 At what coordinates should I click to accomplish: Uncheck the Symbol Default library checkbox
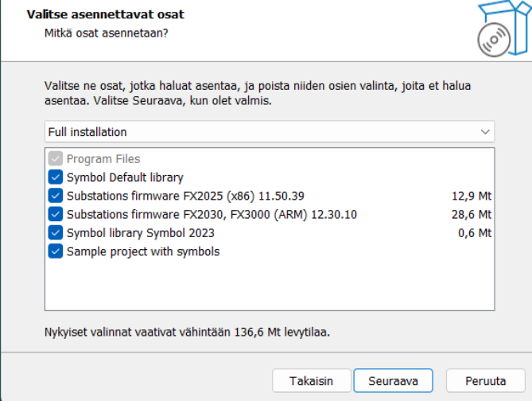[55, 177]
